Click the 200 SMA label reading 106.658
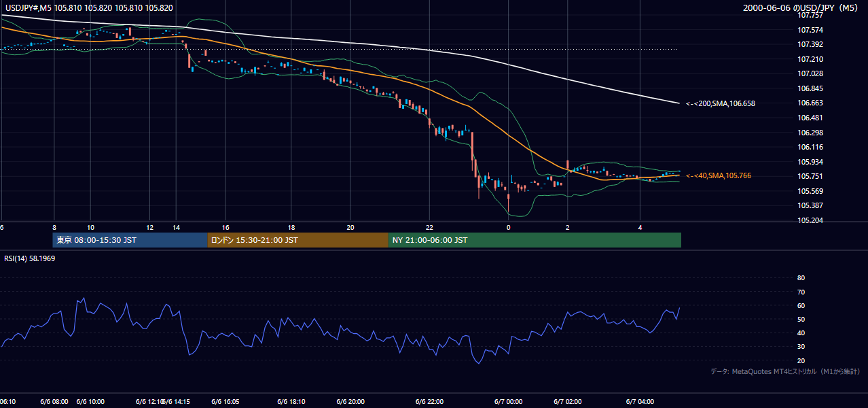 tap(721, 103)
